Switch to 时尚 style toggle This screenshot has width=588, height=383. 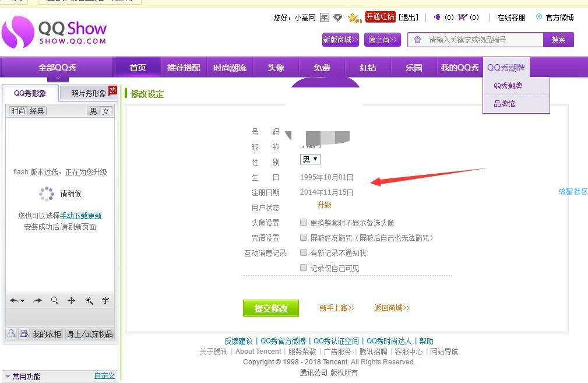18,111
